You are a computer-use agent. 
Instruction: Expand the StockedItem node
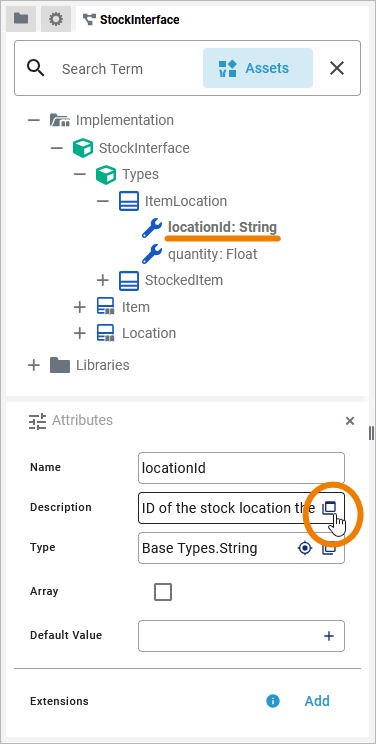point(103,280)
